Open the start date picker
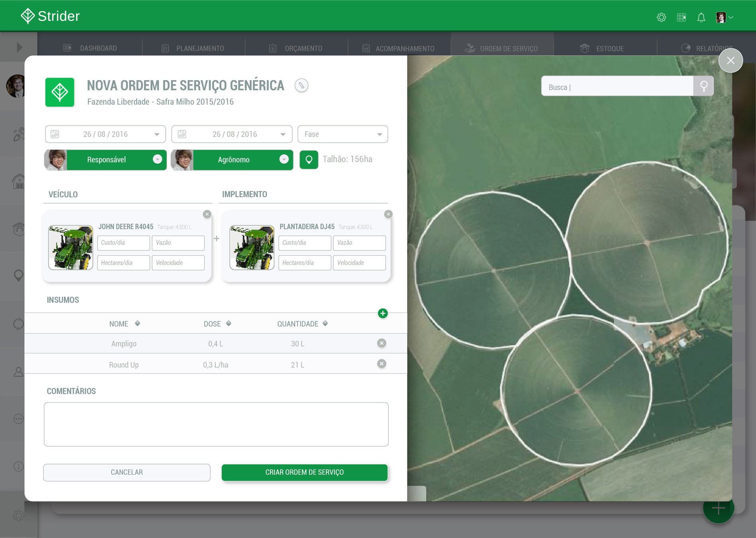Screen dimensions: 756x538 click(x=106, y=134)
